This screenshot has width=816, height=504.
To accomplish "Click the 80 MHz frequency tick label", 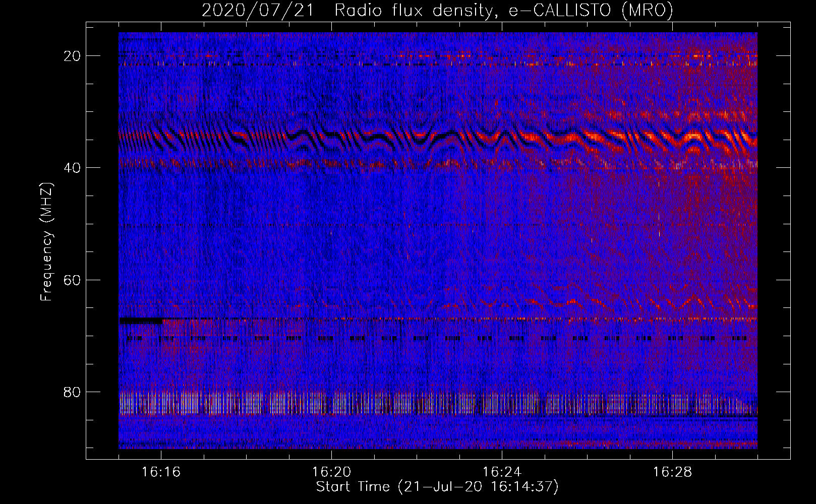I will pyautogui.click(x=72, y=392).
